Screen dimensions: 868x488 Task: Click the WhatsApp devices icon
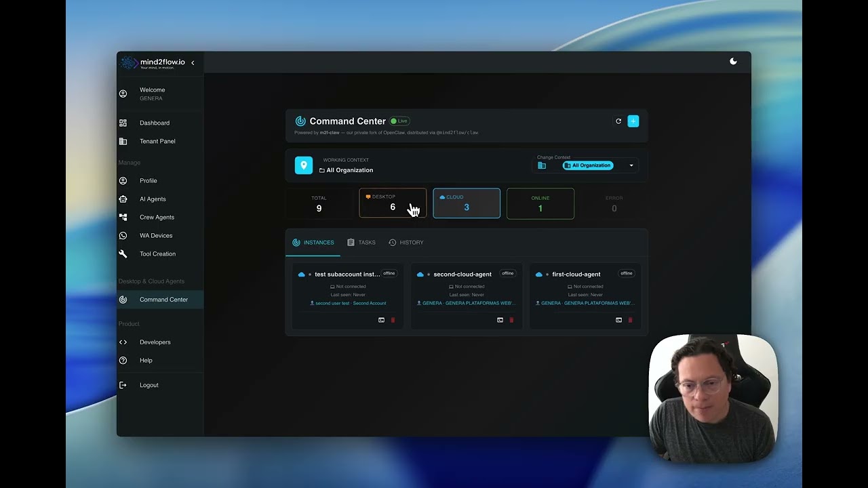[123, 235]
